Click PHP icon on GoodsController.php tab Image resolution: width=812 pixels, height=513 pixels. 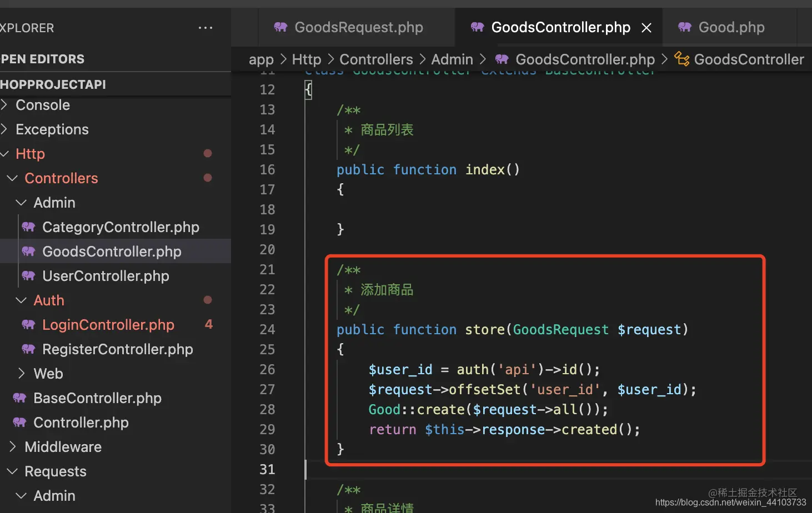click(x=477, y=27)
